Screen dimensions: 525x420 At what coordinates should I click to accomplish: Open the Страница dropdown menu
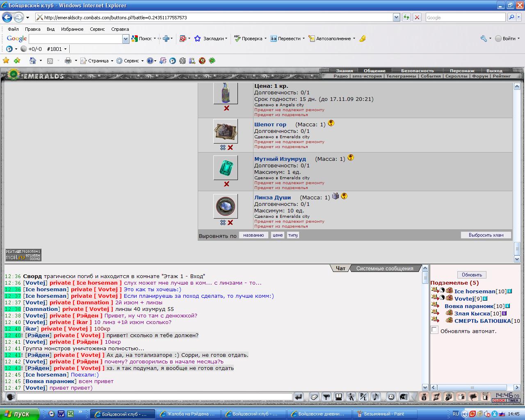click(96, 61)
